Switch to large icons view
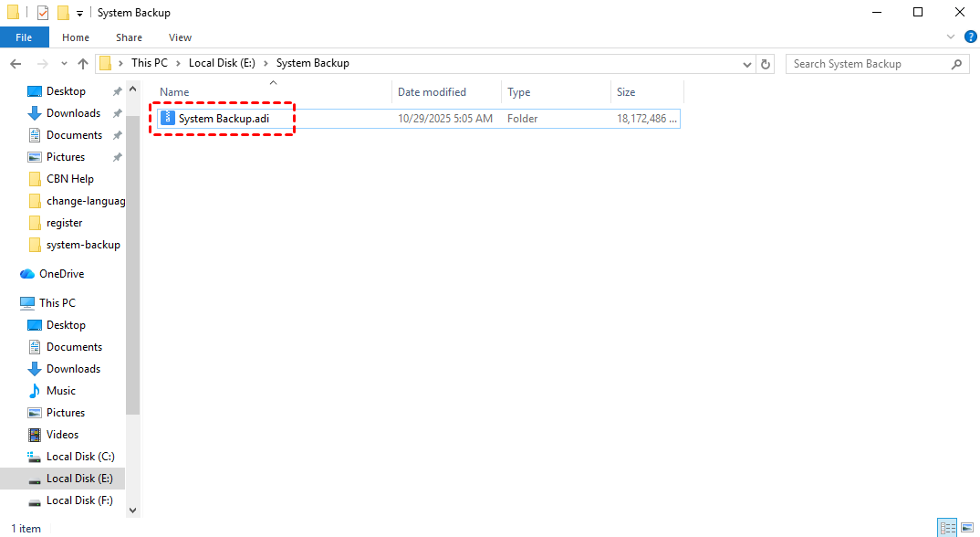Image resolution: width=980 pixels, height=537 pixels. [967, 528]
